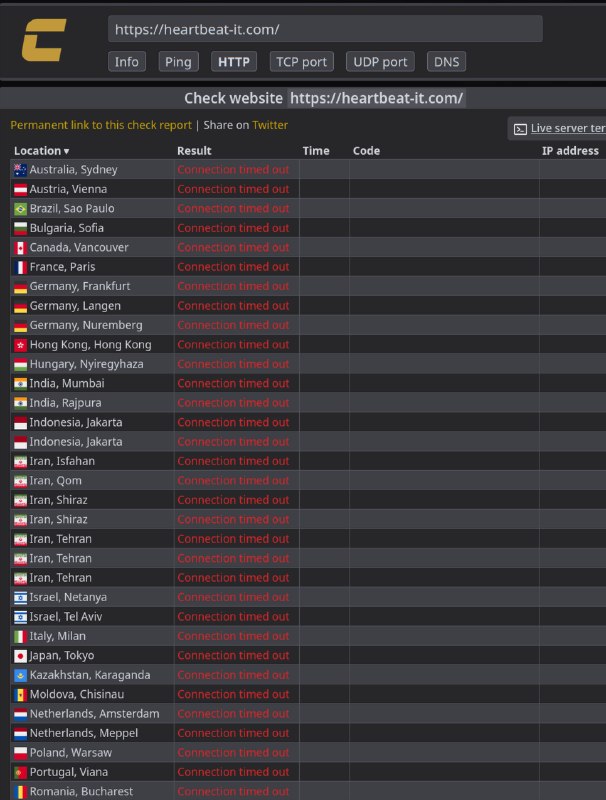Click the terminal icon beside Live server
This screenshot has width=606, height=800.
[x=520, y=129]
